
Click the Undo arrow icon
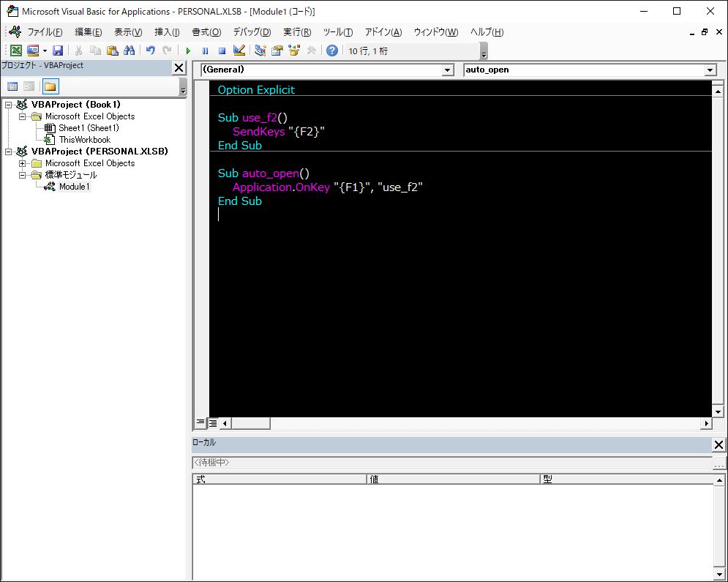pos(150,51)
